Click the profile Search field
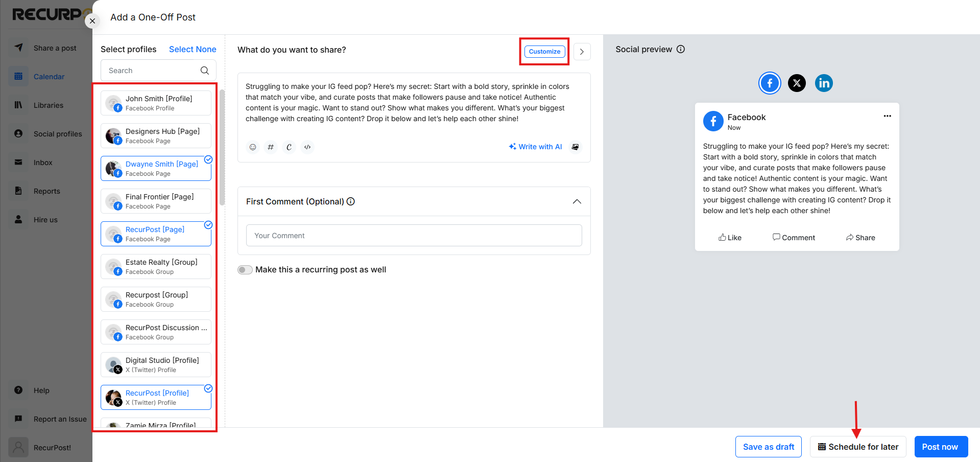 (x=158, y=71)
